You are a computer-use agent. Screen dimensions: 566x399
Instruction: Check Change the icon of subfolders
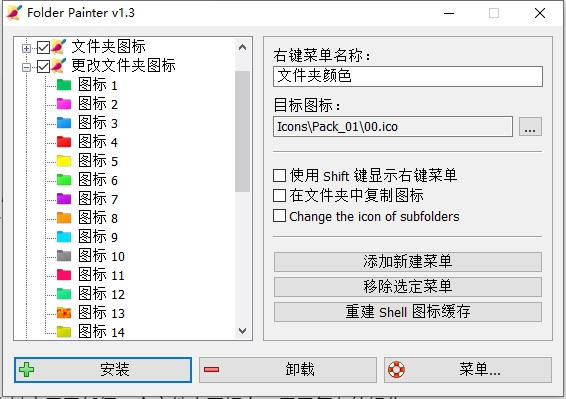click(279, 216)
